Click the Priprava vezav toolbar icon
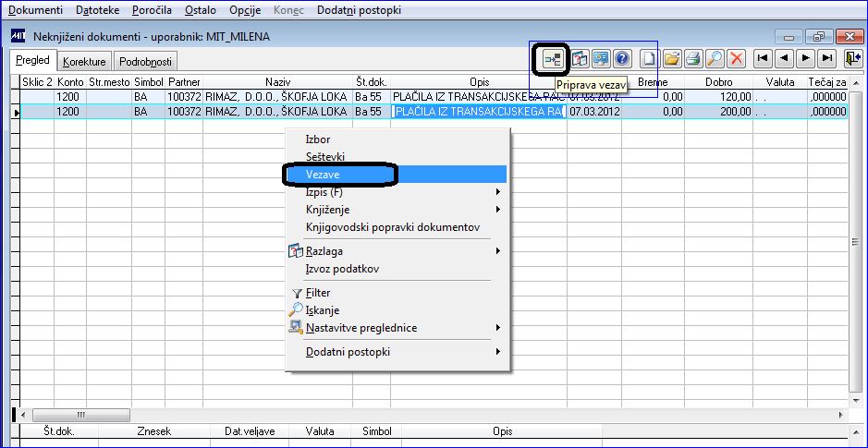Viewport: 868px width, 448px height. 552,58
